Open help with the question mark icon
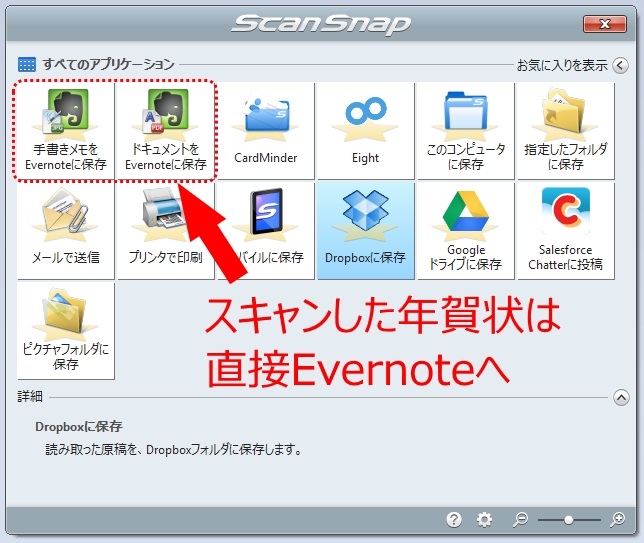Viewport: 644px width, 543px height. tap(454, 520)
